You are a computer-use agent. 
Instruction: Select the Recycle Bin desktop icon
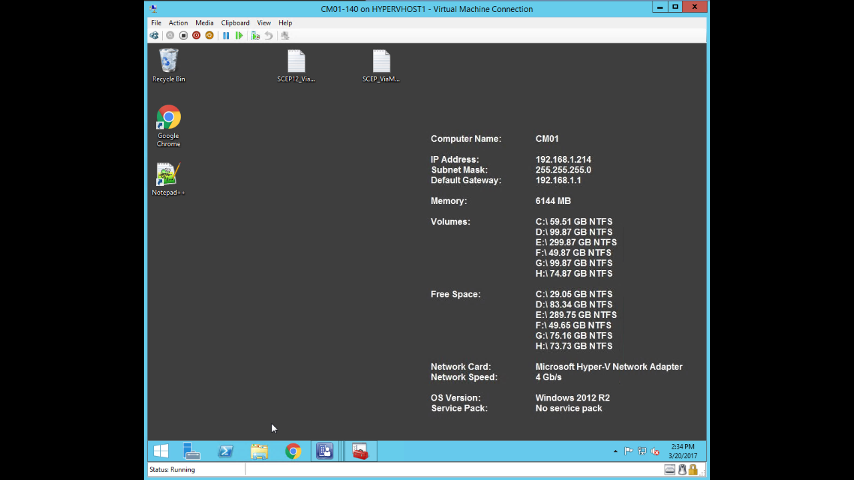coord(168,65)
